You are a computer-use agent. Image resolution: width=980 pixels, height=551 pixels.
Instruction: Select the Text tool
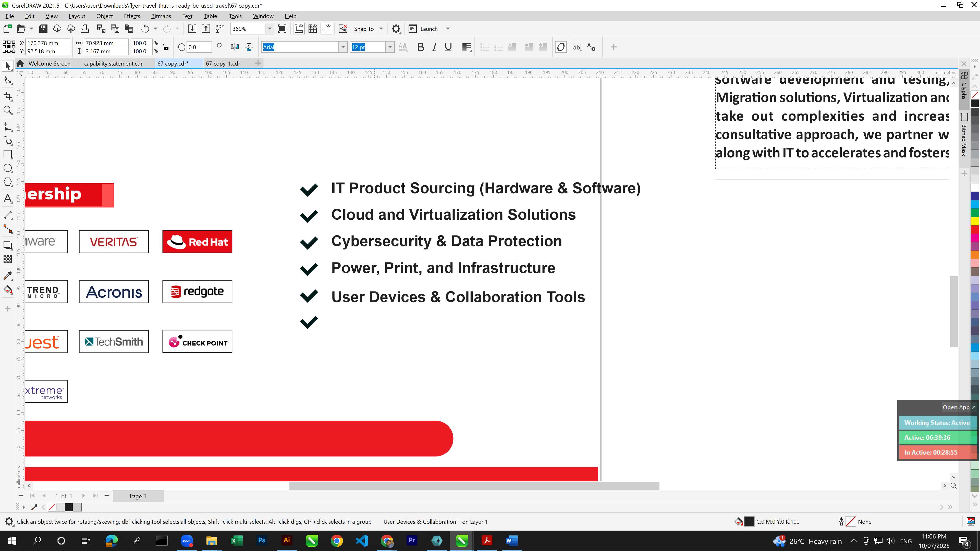[8, 198]
